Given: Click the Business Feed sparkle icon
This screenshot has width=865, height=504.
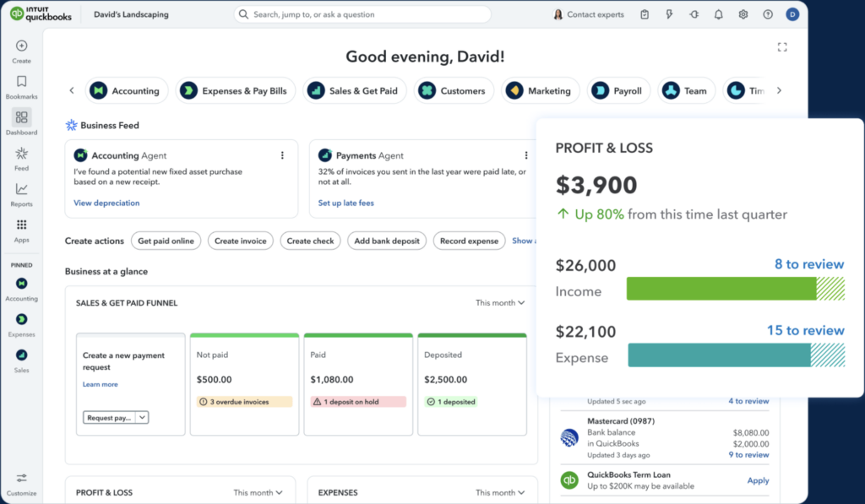Looking at the screenshot, I should 71,125.
